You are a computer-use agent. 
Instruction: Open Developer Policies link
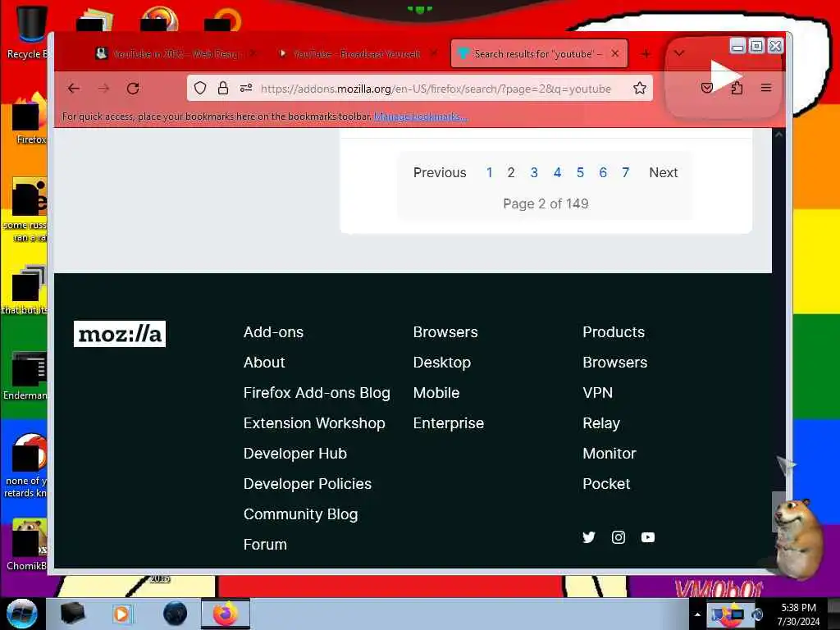[x=308, y=484]
